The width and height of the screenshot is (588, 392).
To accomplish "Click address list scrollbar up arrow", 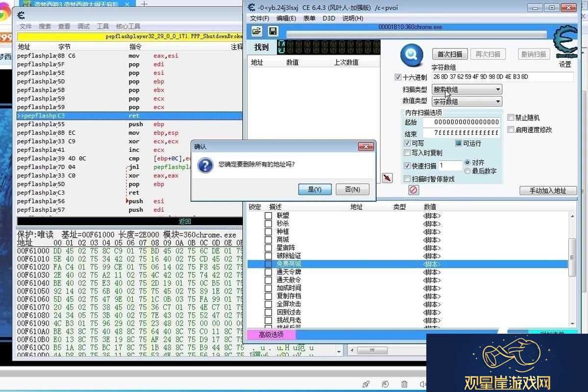I will pos(572,216).
